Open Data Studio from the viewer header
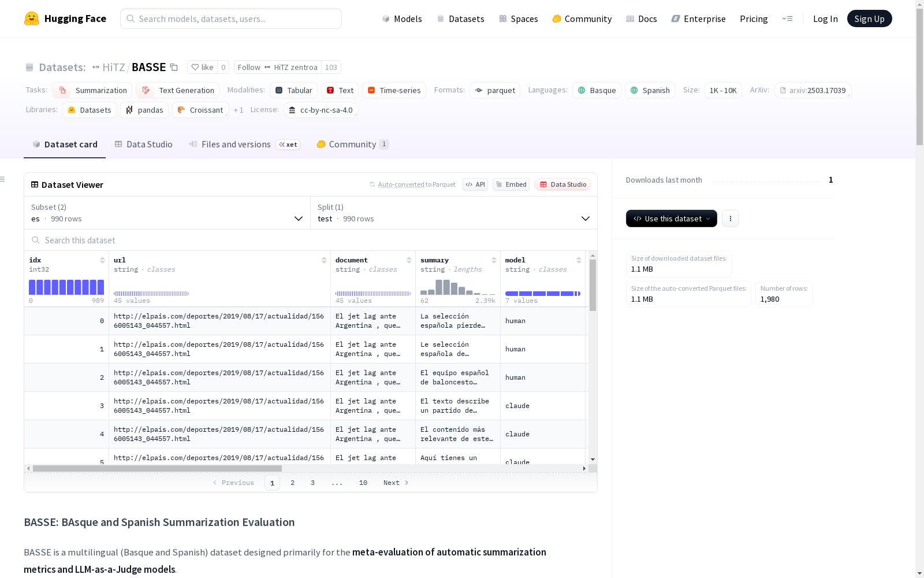Image resolution: width=924 pixels, height=578 pixels. pyautogui.click(x=563, y=184)
